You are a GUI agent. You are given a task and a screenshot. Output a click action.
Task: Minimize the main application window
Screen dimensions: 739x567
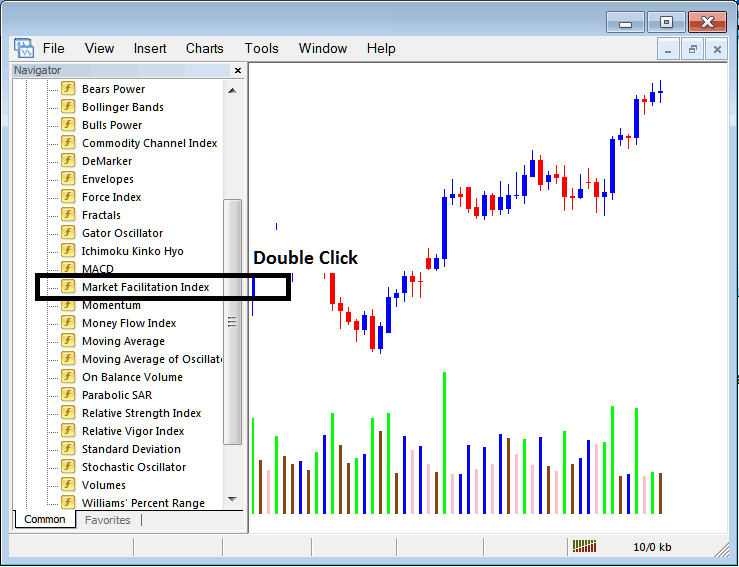pyautogui.click(x=625, y=22)
